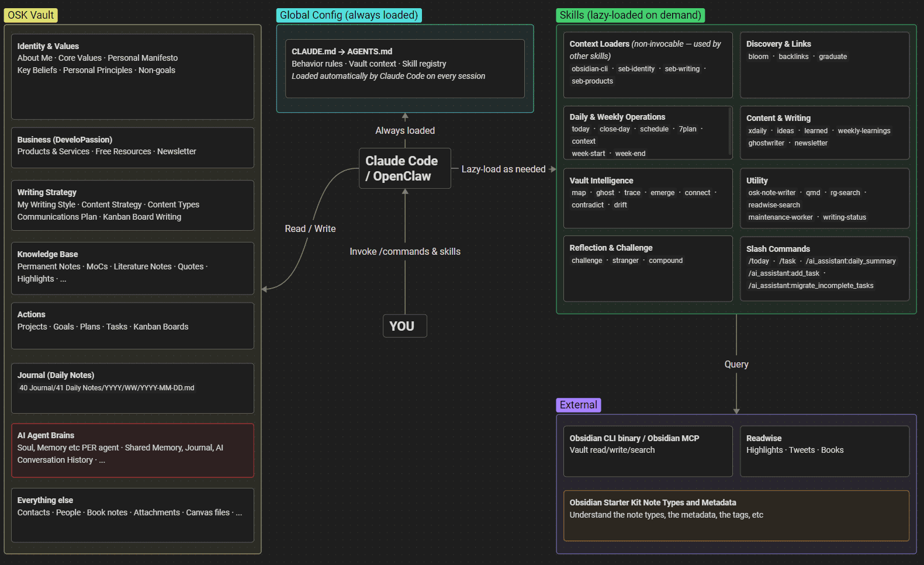Select the Actions card heading

click(31, 314)
